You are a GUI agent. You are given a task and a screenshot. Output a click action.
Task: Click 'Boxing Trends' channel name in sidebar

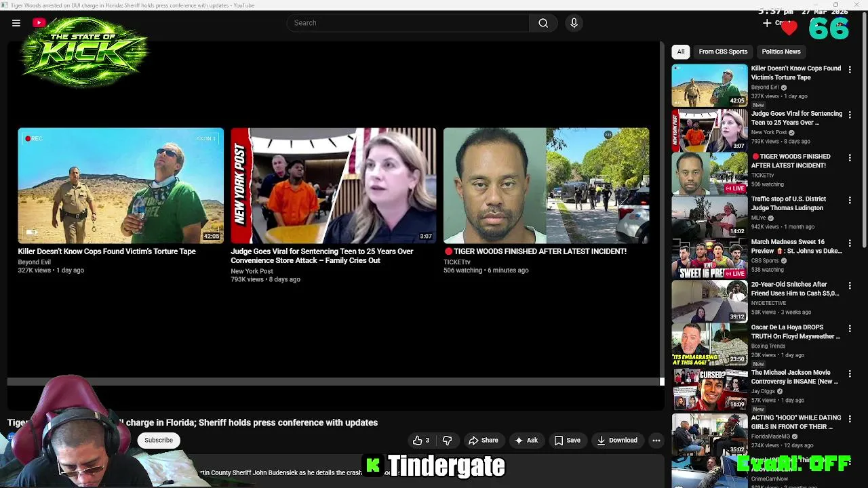pos(768,346)
